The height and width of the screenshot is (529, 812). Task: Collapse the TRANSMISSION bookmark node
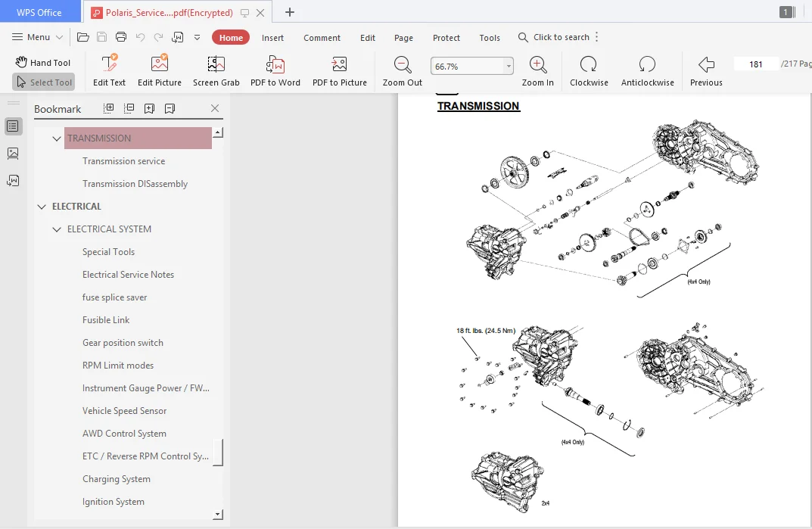pyautogui.click(x=57, y=138)
